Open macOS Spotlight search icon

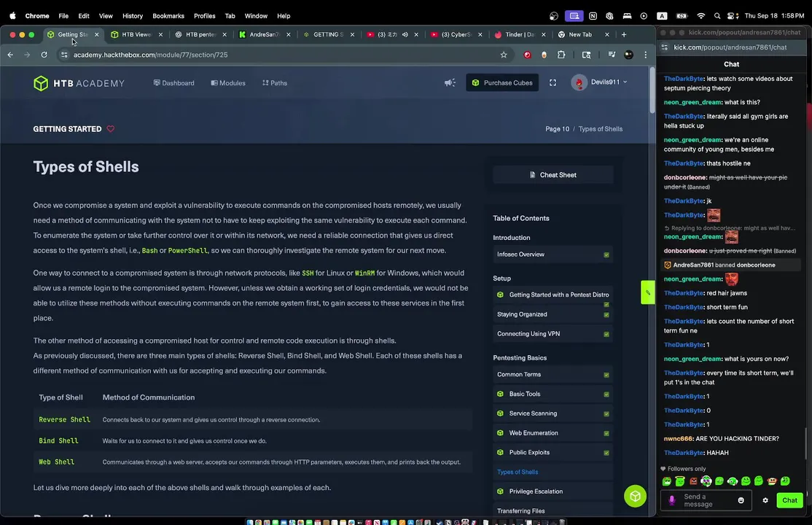[717, 16]
